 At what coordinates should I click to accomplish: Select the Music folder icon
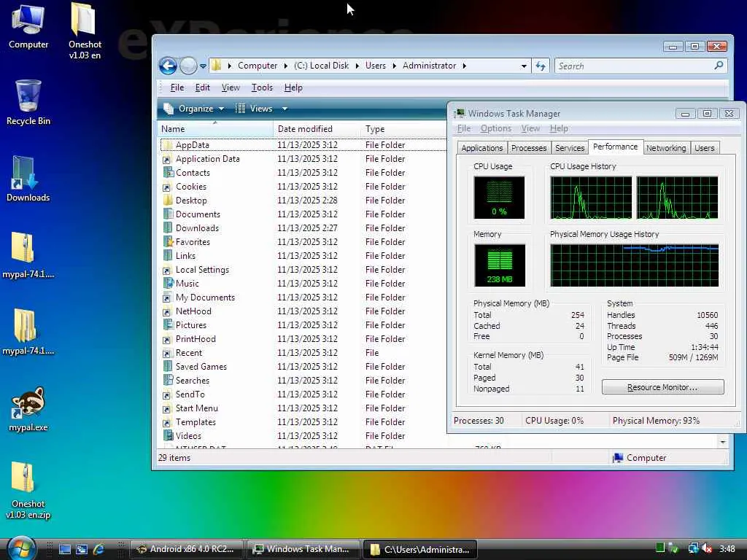pyautogui.click(x=168, y=284)
